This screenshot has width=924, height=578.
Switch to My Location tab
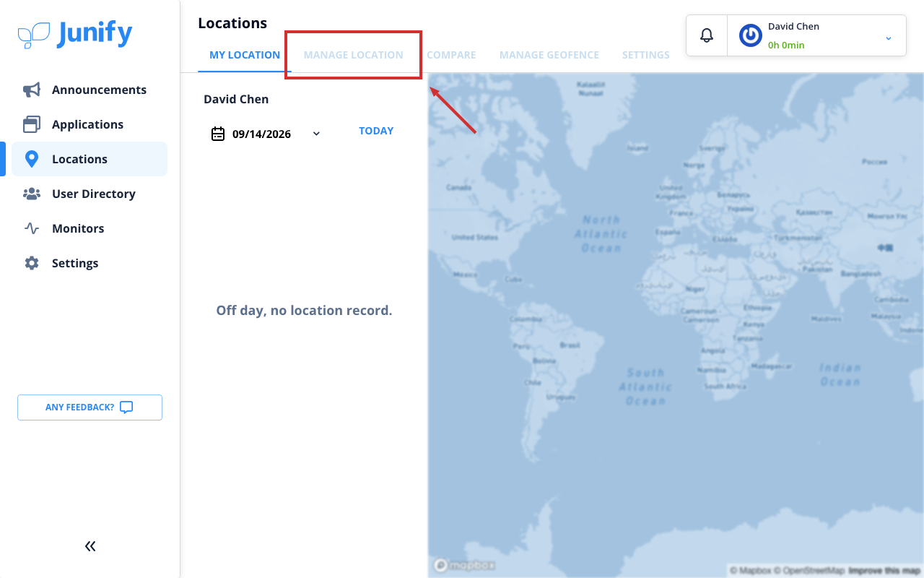(x=245, y=55)
